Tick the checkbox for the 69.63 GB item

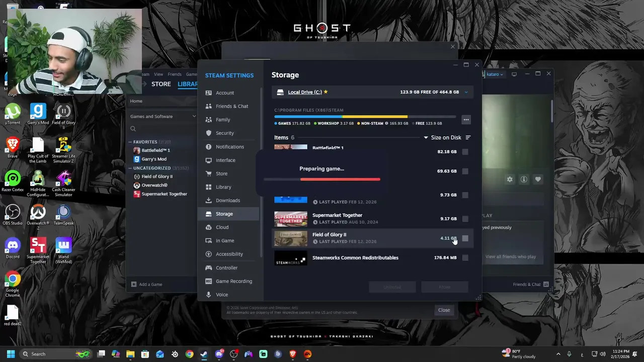[x=465, y=171]
